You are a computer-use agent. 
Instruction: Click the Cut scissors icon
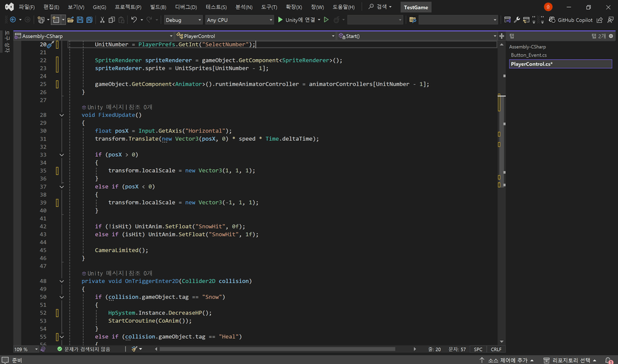pyautogui.click(x=102, y=20)
